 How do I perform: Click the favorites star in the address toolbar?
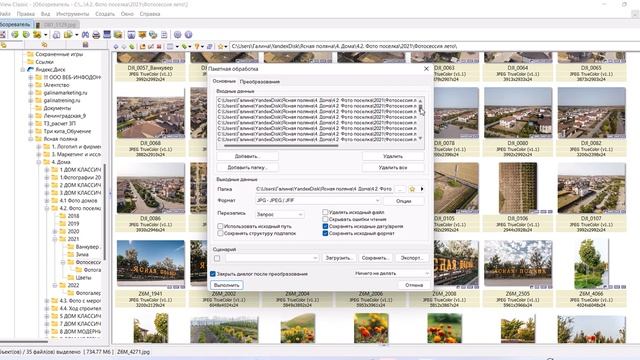click(221, 47)
